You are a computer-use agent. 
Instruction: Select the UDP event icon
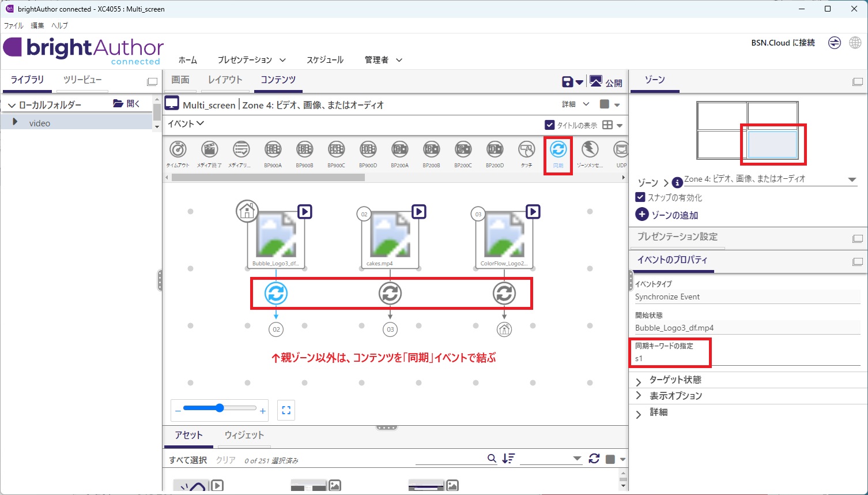click(621, 149)
